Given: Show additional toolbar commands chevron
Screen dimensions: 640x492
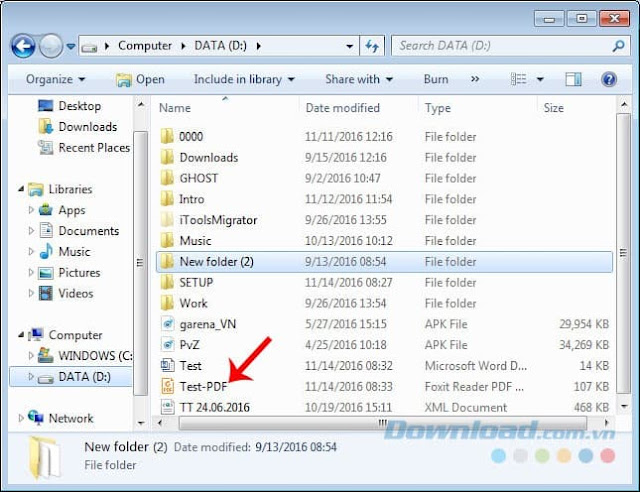Looking at the screenshot, I should pos(475,79).
